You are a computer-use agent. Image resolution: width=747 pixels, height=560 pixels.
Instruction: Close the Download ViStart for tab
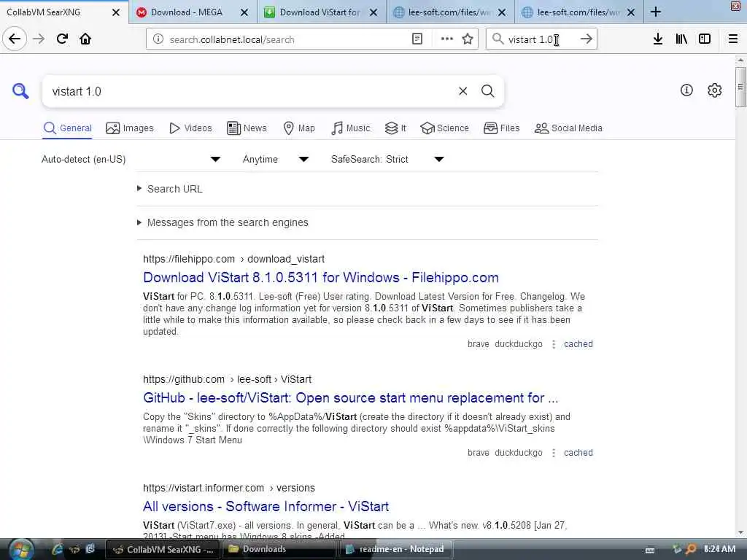373,12
